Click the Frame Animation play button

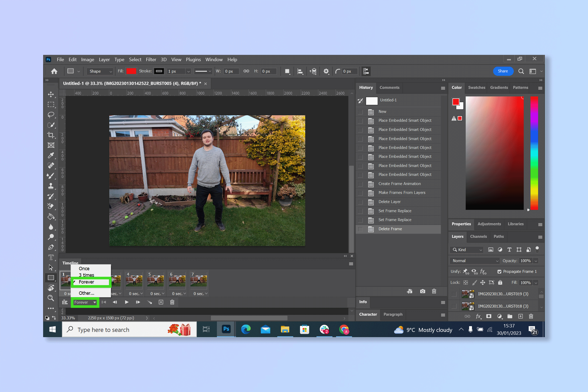pyautogui.click(x=126, y=302)
